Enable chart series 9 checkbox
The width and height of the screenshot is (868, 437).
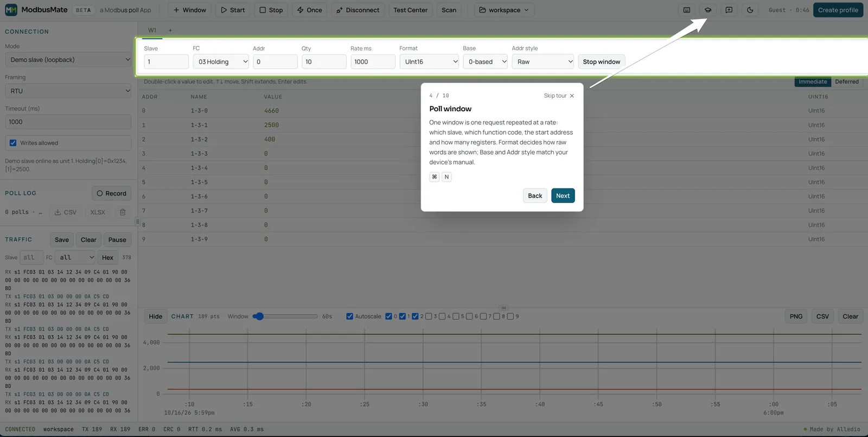(510, 316)
